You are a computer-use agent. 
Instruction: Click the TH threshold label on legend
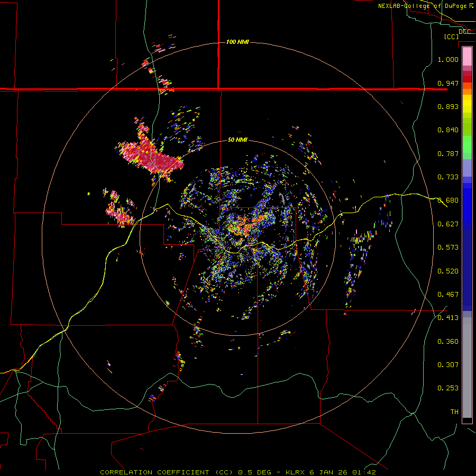pyautogui.click(x=454, y=411)
